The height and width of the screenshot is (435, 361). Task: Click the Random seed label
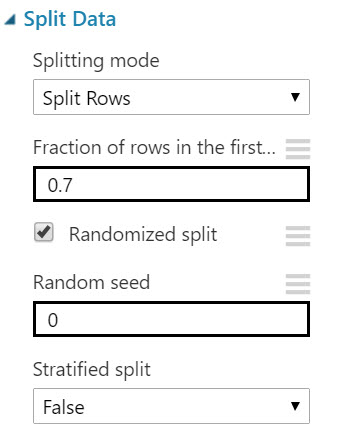(x=92, y=283)
